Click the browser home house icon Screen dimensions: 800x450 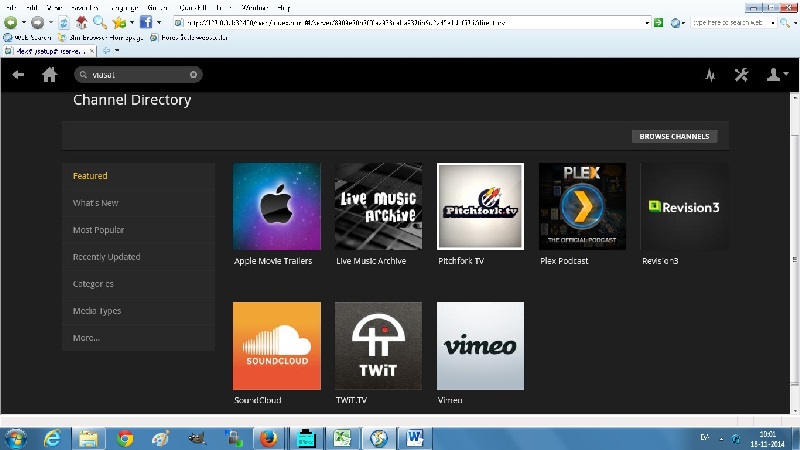pos(81,22)
